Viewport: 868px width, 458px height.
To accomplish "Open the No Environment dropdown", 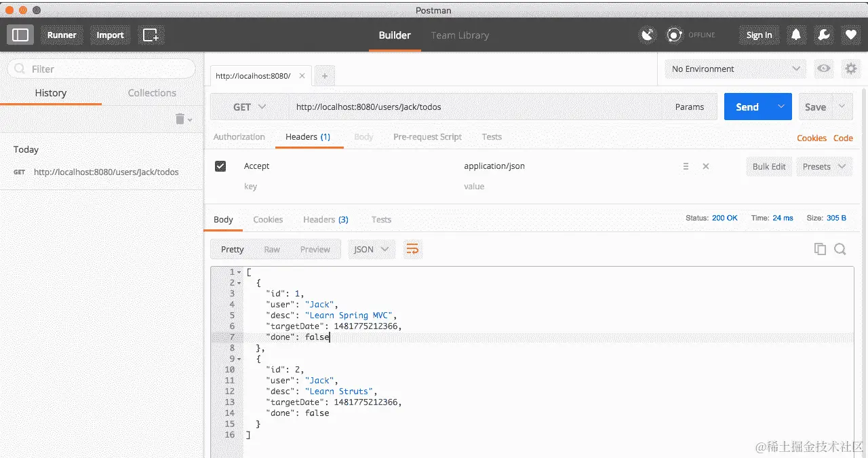I will click(734, 69).
